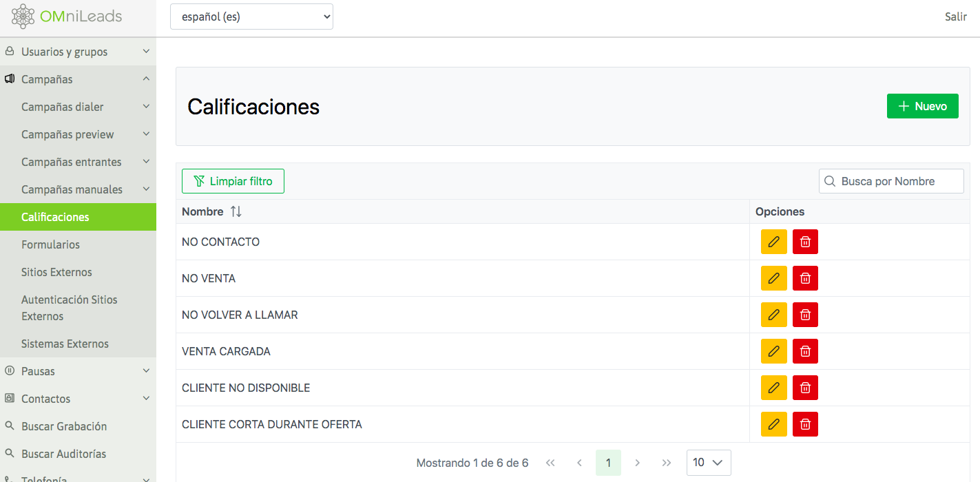Open Formularios in the sidebar

pos(50,244)
